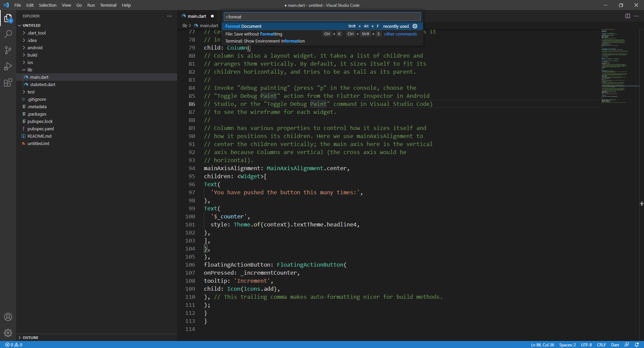
Task: Open the Edit menu
Action: tap(30, 5)
